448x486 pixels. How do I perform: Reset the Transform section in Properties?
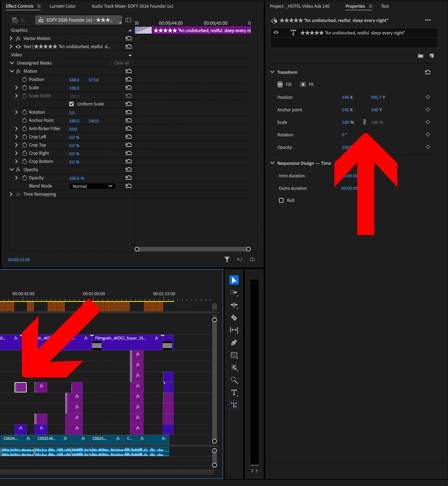pyautogui.click(x=428, y=72)
